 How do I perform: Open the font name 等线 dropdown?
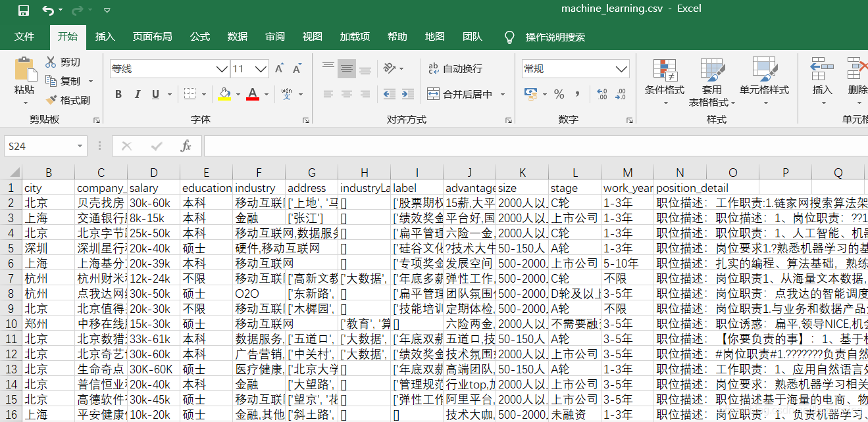(x=222, y=69)
